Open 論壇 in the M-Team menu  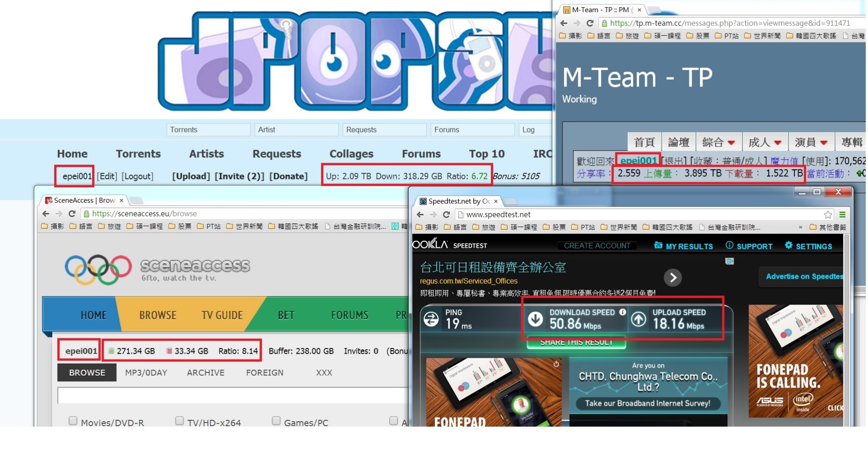coord(679,142)
